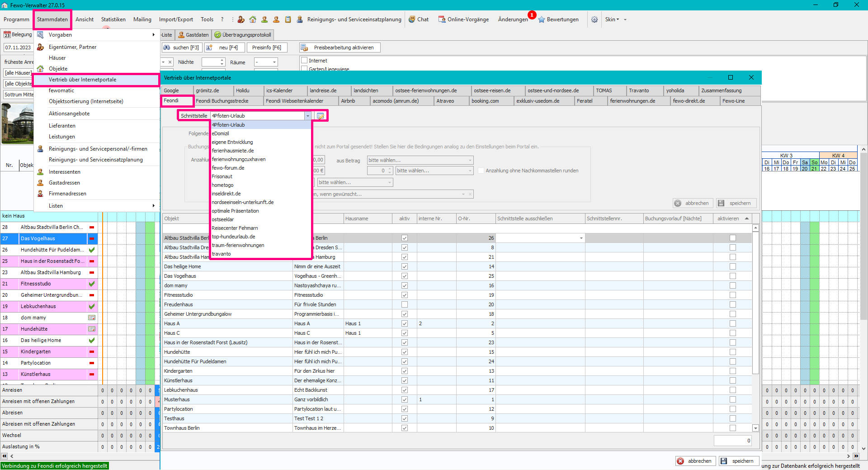Click the Interessenten person icon entry in menu
This screenshot has width=868, height=470.
pos(40,172)
